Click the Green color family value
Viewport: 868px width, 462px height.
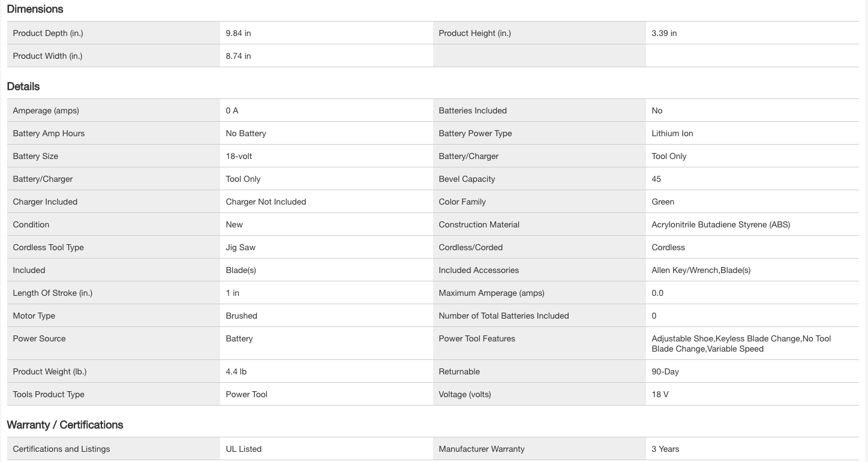click(x=663, y=202)
